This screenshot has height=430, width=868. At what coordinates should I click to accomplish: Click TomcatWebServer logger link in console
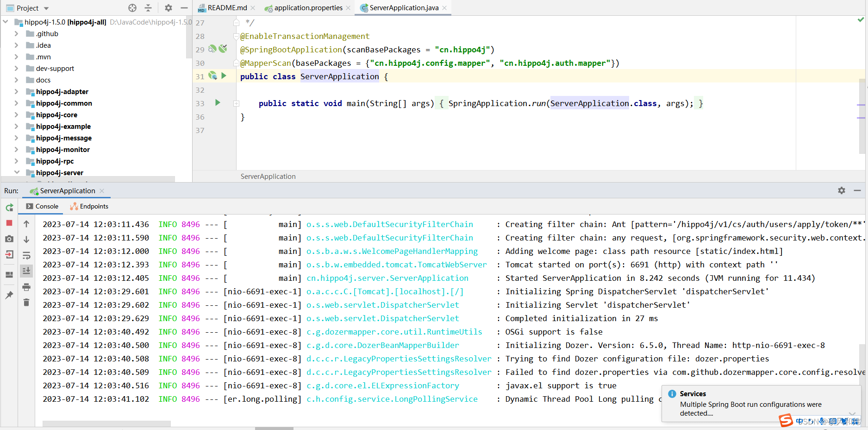click(397, 265)
